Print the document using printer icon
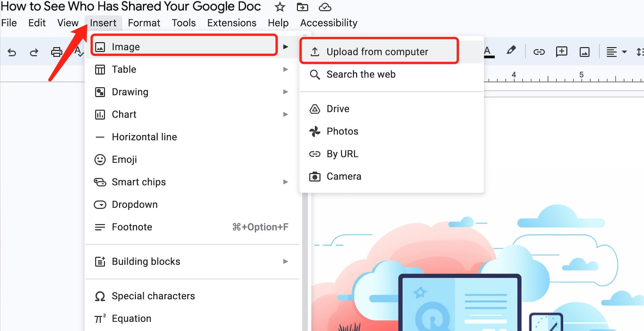The width and height of the screenshot is (644, 331). coord(57,52)
